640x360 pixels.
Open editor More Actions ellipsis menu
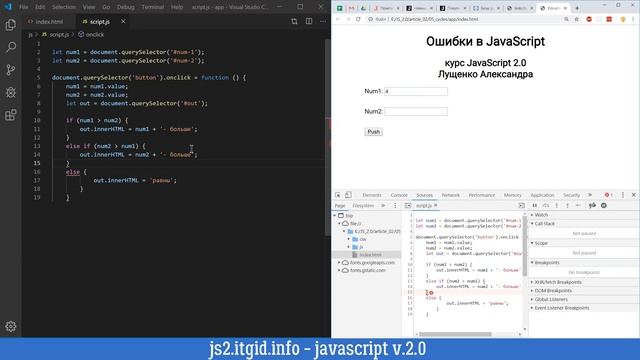[x=323, y=21]
